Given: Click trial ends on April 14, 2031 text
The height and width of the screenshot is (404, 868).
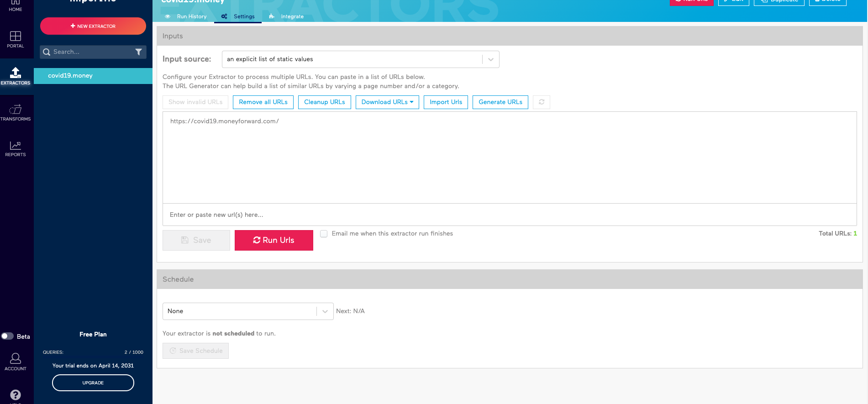Looking at the screenshot, I should (93, 366).
